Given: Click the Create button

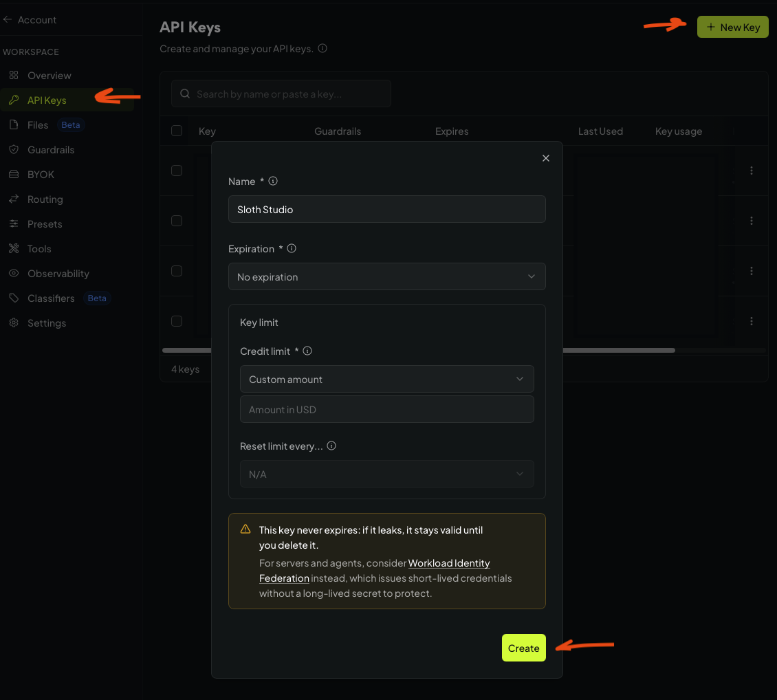Looking at the screenshot, I should 523,648.
